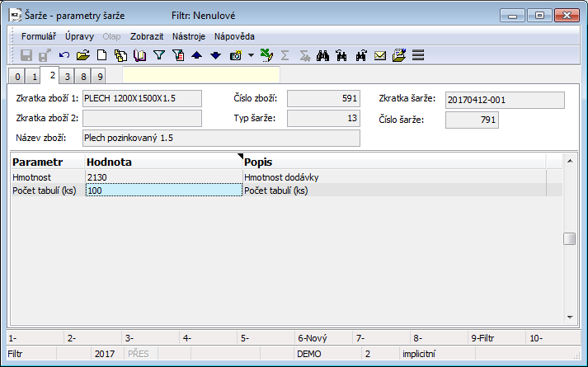The width and height of the screenshot is (588, 367).
Task: Click the Typ šarže field showing 13
Action: [x=323, y=118]
